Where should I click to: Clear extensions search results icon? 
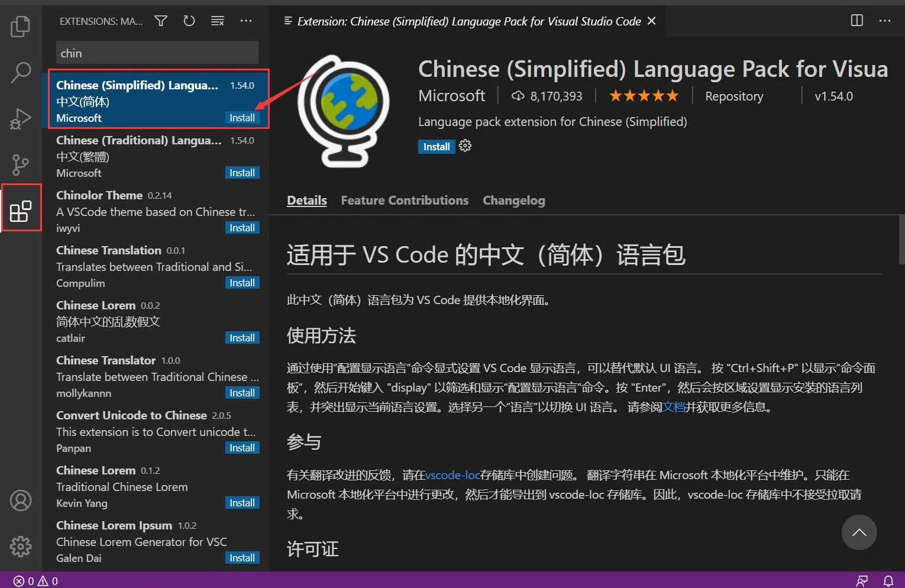click(218, 21)
